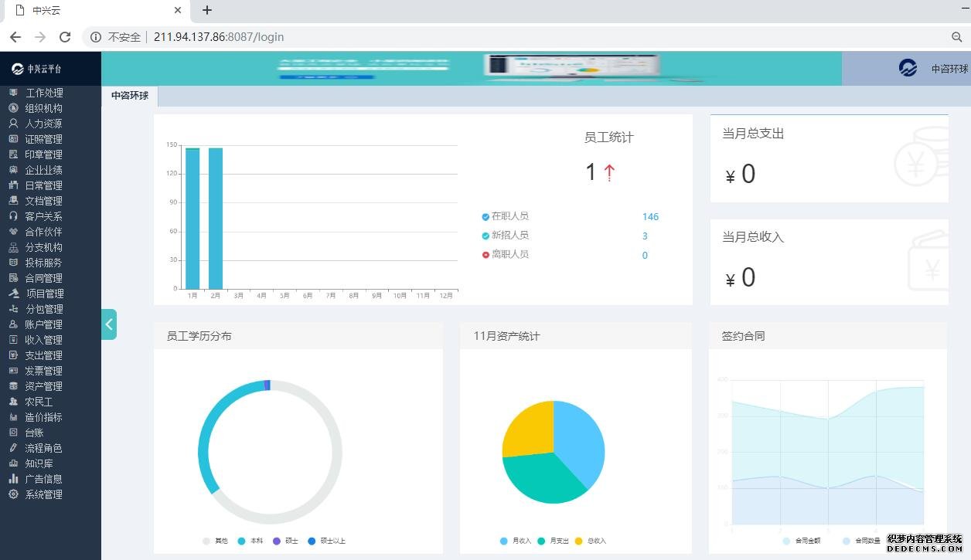The image size is (971, 560).
Task: Click the 工作处理 icon in sidebar
Action: (13, 93)
